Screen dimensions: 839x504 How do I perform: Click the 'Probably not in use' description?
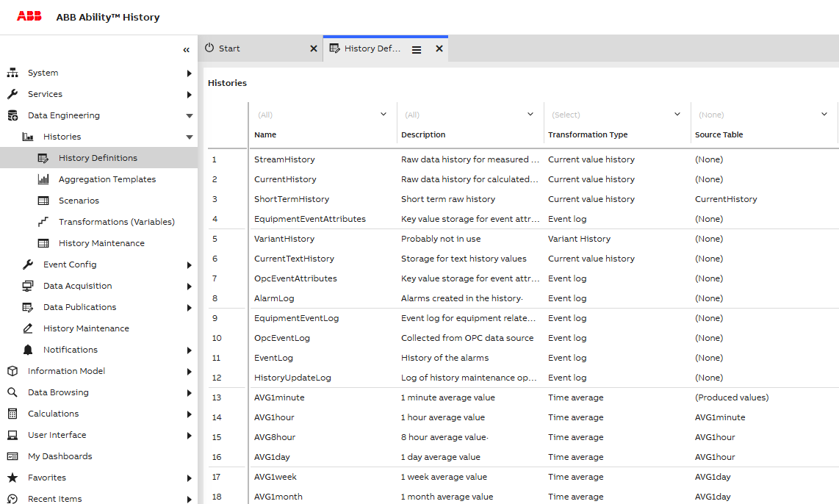tap(441, 239)
